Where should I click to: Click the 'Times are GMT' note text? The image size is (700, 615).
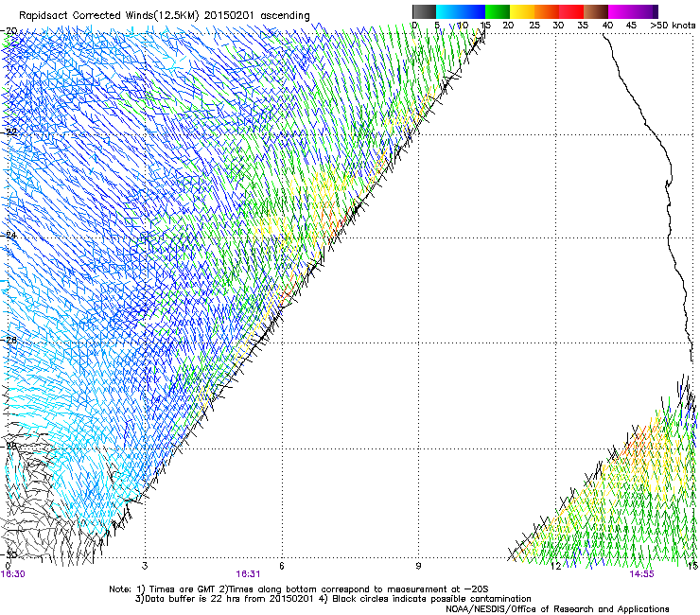pos(182,589)
